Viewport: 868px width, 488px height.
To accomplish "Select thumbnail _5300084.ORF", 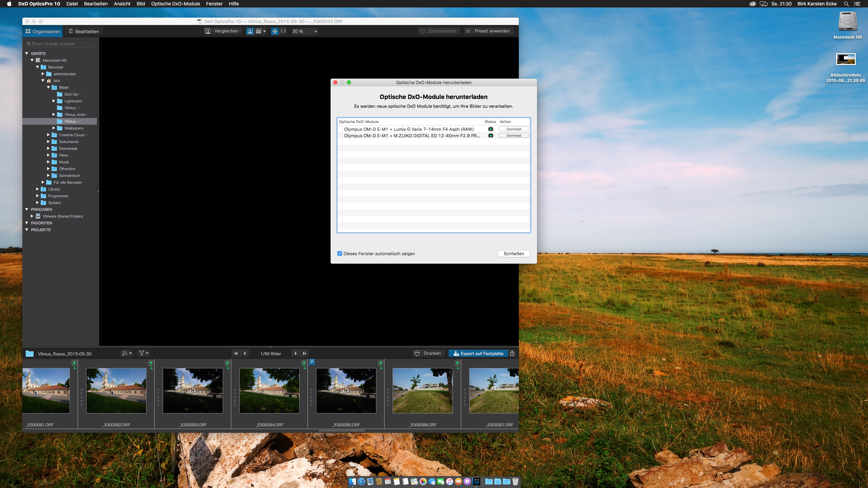I will (270, 390).
